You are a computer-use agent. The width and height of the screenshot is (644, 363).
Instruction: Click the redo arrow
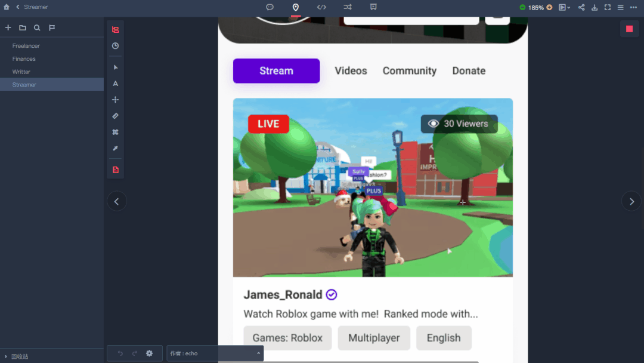134,353
